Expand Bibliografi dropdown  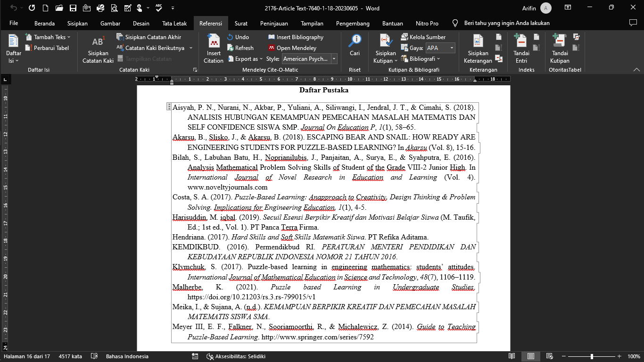coord(421,59)
